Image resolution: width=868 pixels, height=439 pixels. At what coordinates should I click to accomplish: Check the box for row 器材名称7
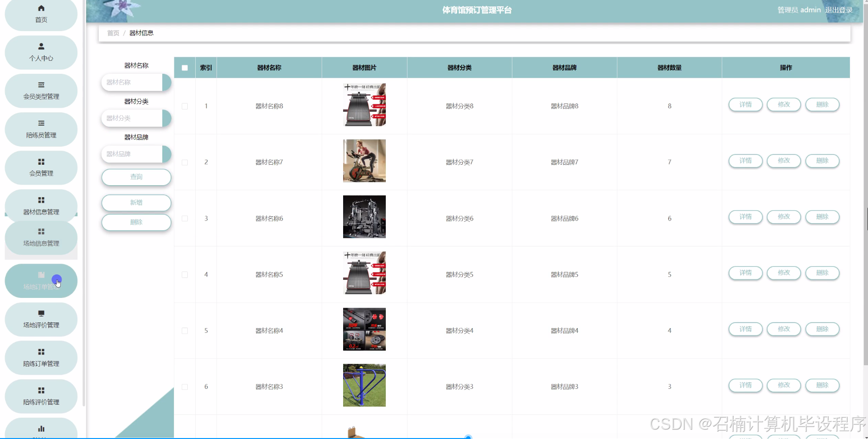pos(185,162)
